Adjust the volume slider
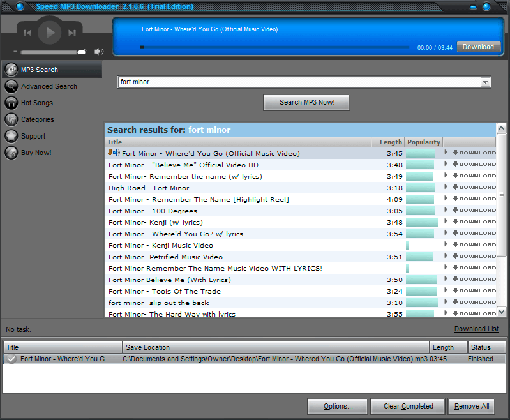 (54, 52)
